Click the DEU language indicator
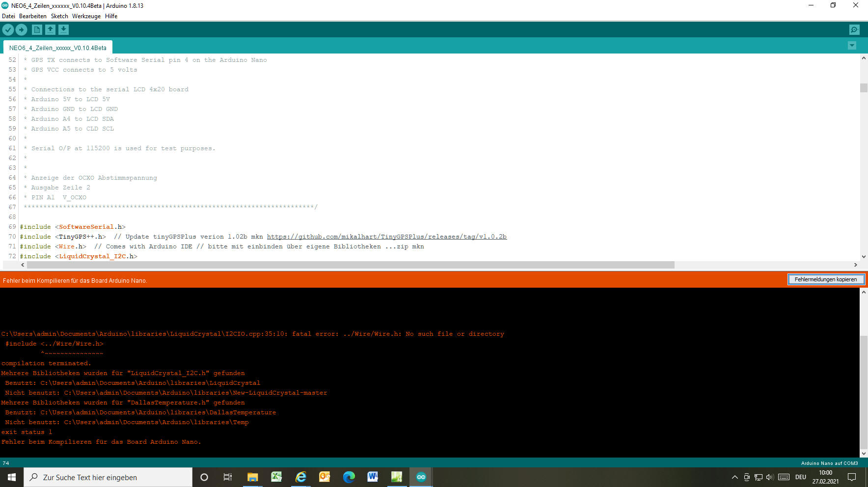The image size is (868, 487). click(x=801, y=477)
